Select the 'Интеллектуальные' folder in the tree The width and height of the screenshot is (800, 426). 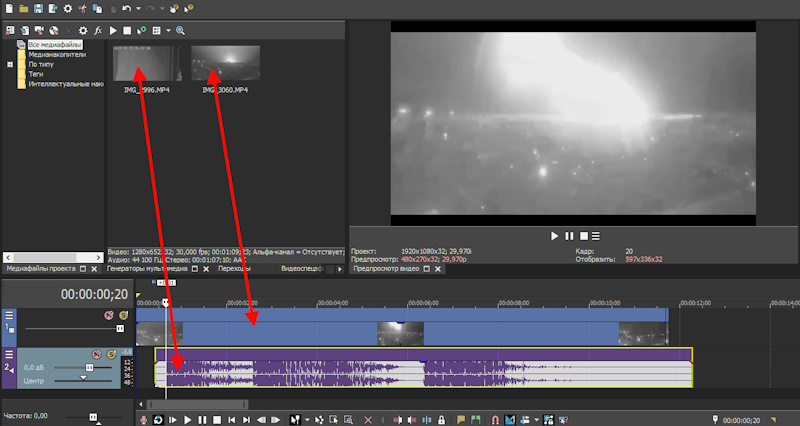point(65,84)
